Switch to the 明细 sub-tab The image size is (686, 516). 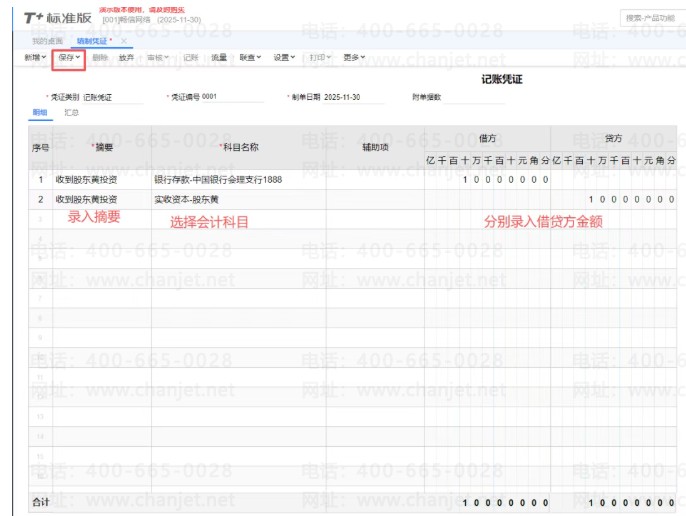40,112
